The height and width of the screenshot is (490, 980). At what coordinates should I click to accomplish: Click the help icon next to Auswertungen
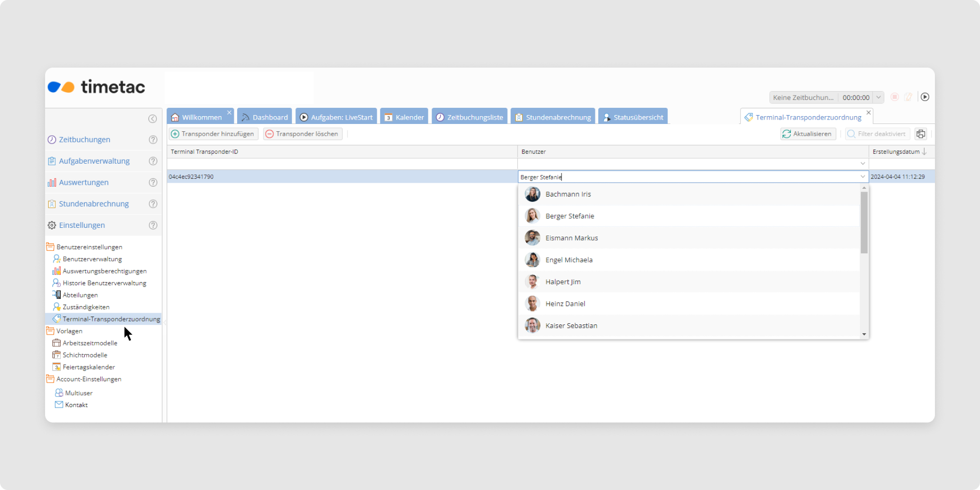[x=153, y=182]
